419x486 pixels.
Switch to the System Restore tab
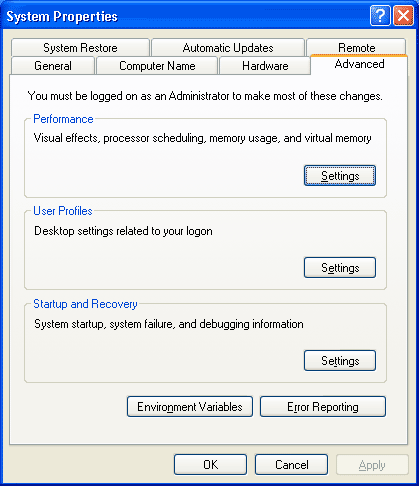point(80,48)
